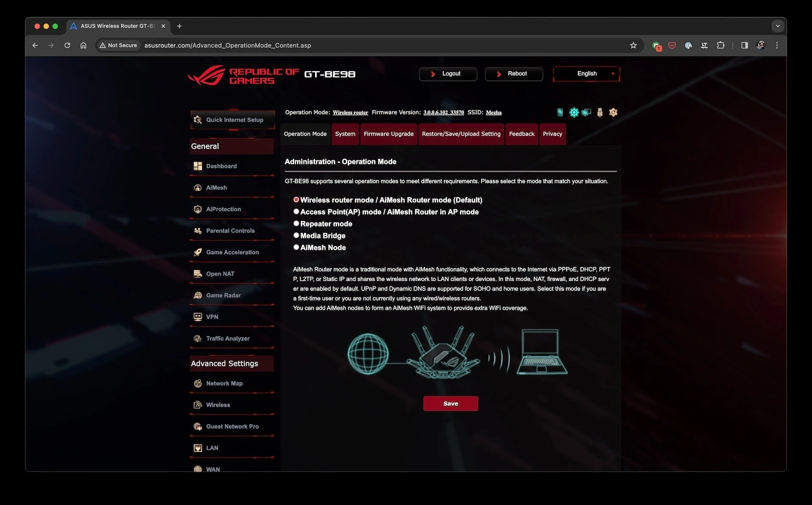Select Repeater mode radio button

296,223
